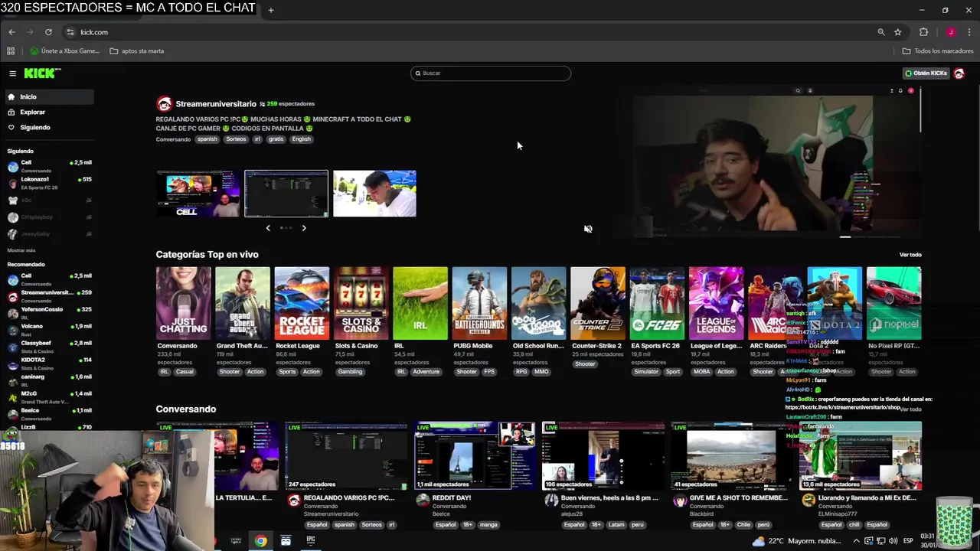
Task: Open offline channel xQc in sidebar
Action: [49, 201]
